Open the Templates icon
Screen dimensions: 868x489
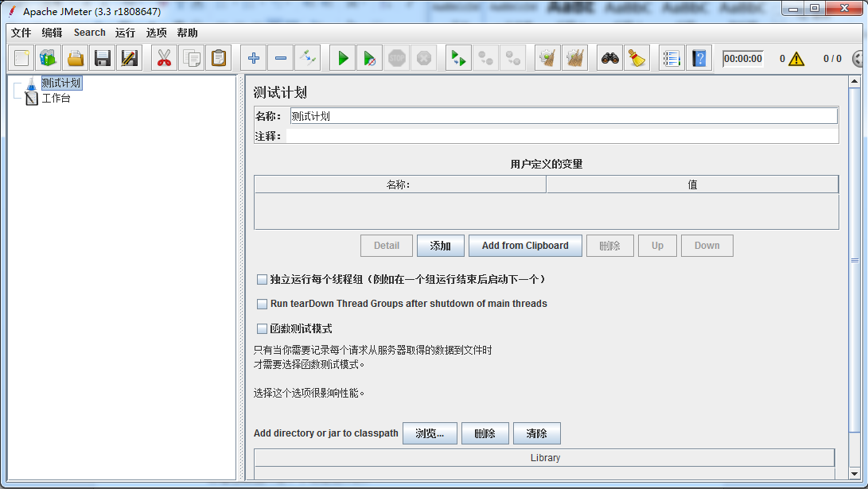pyautogui.click(x=49, y=57)
